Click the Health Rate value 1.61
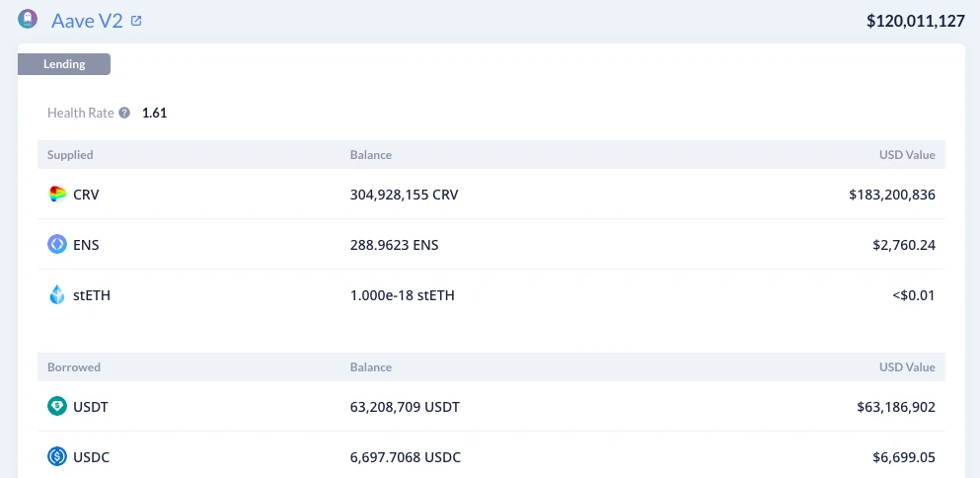The image size is (980, 478). (155, 113)
